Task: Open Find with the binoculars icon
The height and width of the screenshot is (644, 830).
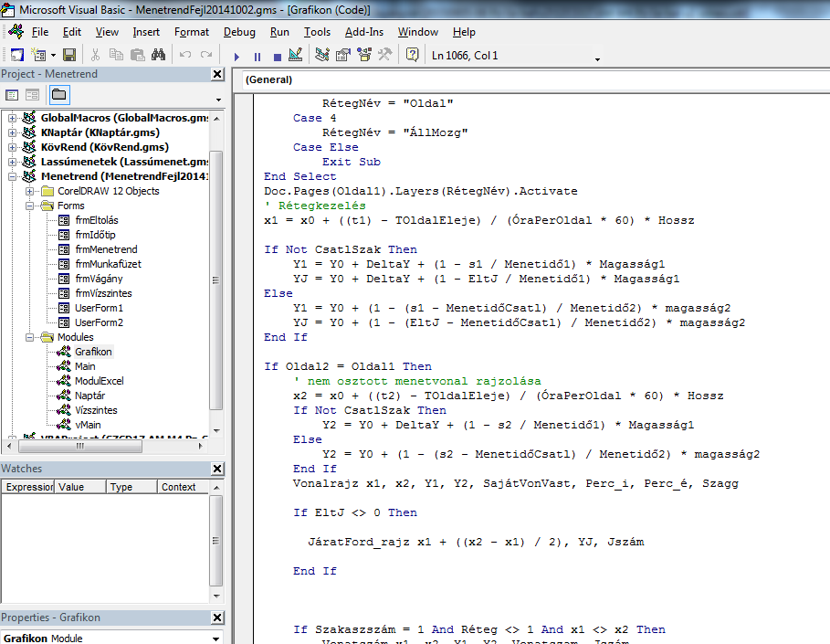Action: [x=158, y=55]
